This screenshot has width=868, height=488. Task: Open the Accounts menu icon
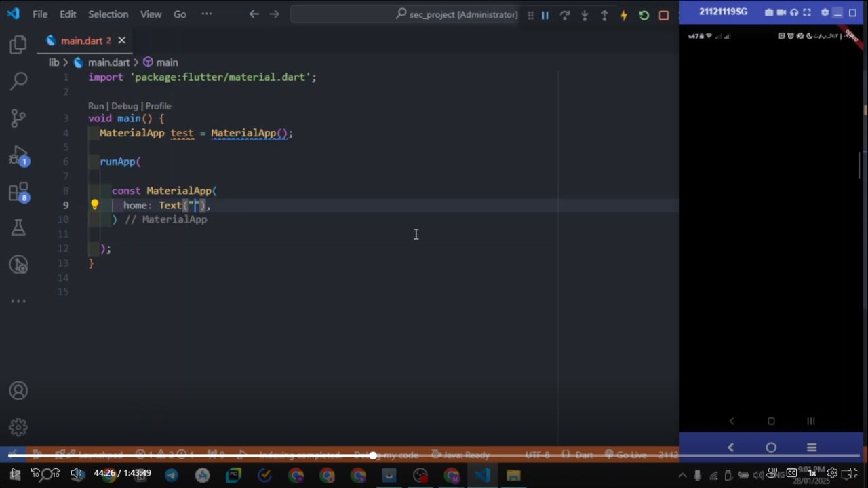click(18, 391)
